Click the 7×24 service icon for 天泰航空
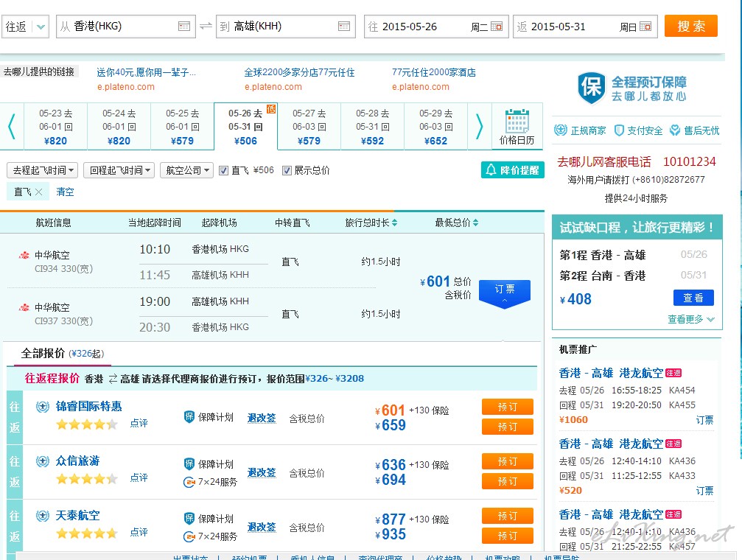This screenshot has width=742, height=560. [x=189, y=537]
